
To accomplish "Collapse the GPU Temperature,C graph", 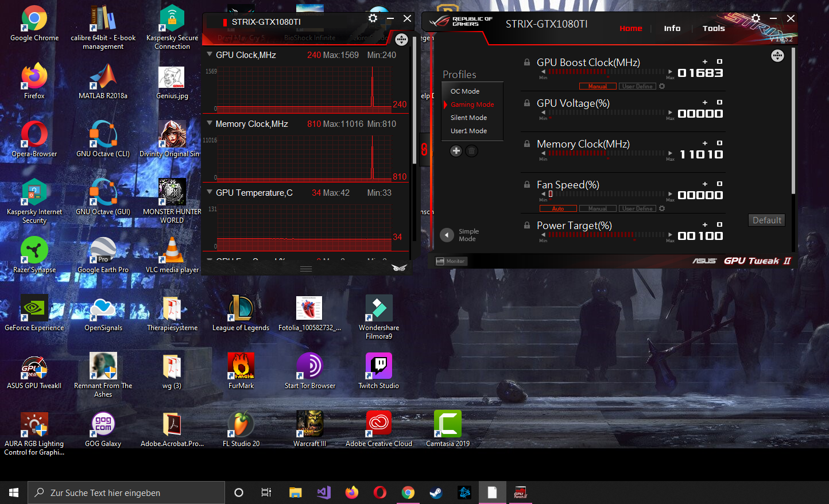I will 210,192.
